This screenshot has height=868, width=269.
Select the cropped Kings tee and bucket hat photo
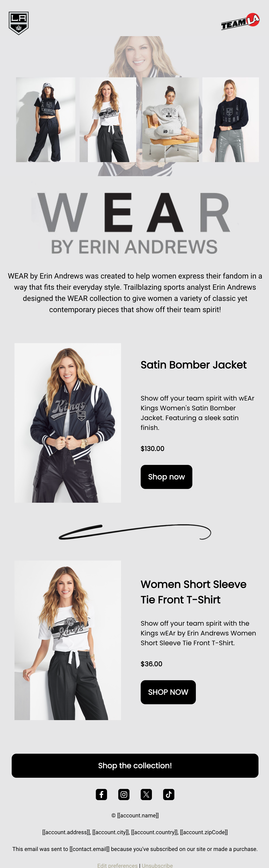[x=46, y=120]
